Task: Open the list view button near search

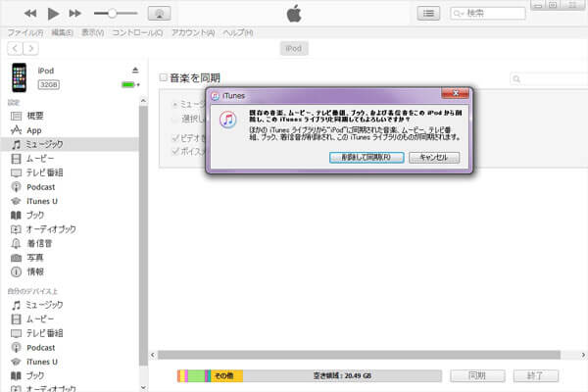Action: [428, 14]
